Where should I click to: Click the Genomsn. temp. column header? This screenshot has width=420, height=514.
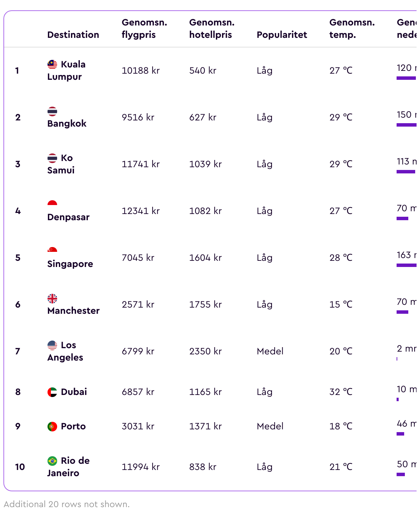tap(352, 29)
